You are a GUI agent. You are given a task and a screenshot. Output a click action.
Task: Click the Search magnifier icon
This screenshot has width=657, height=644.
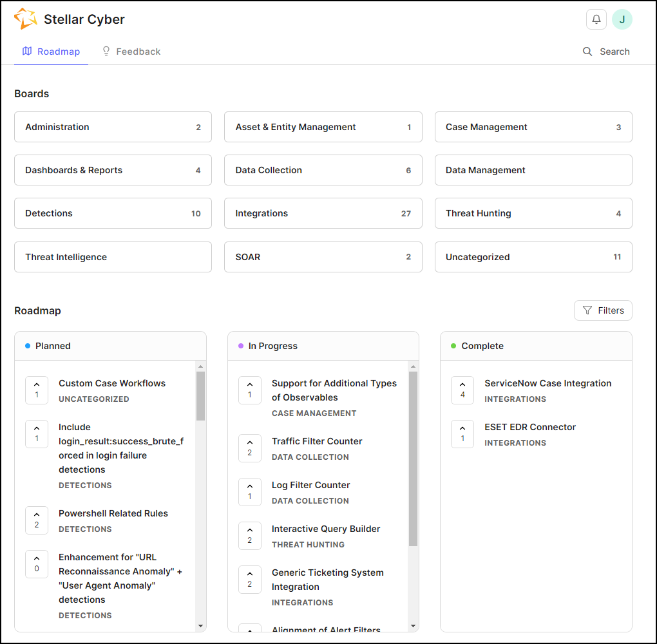pos(587,52)
